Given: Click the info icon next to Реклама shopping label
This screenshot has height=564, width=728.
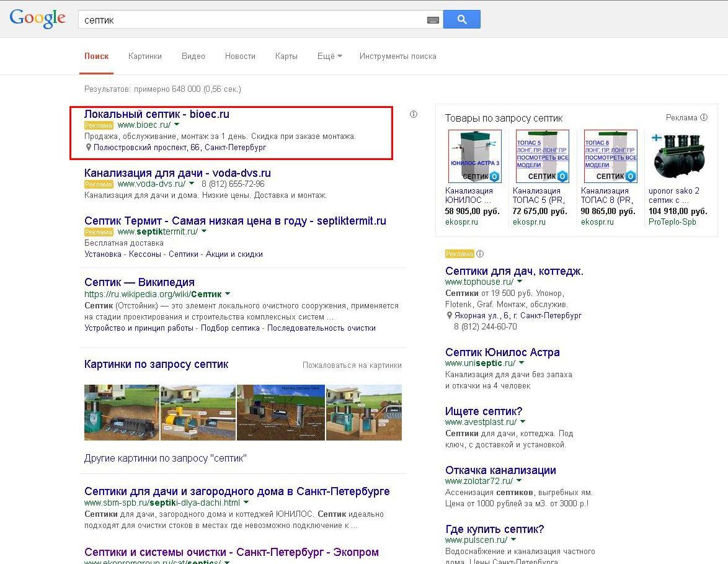Looking at the screenshot, I should click(704, 117).
